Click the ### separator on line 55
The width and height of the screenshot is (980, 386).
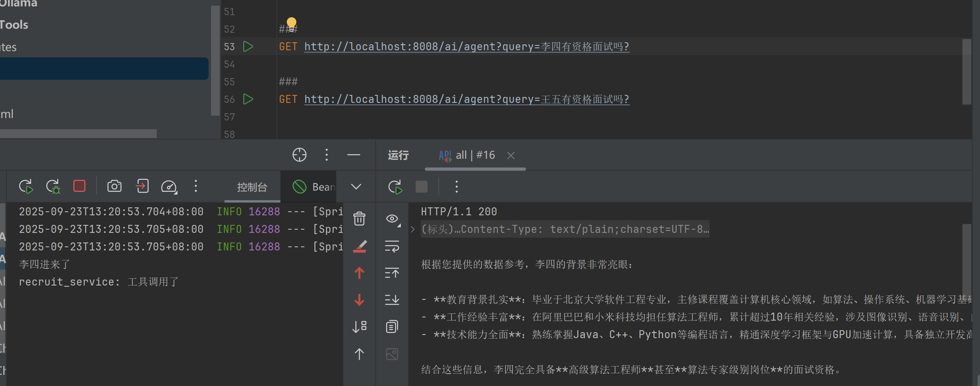(288, 82)
